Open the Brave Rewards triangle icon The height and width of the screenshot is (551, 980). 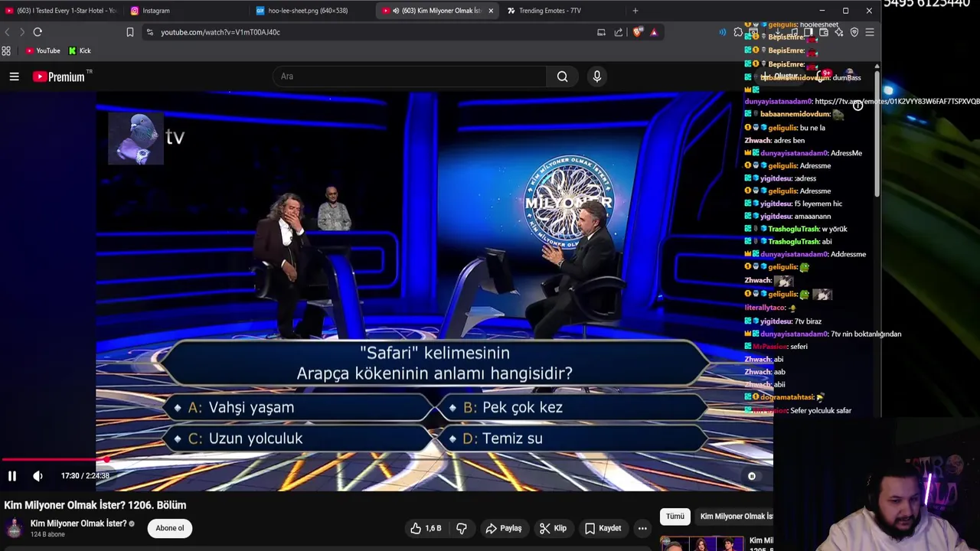tap(654, 32)
